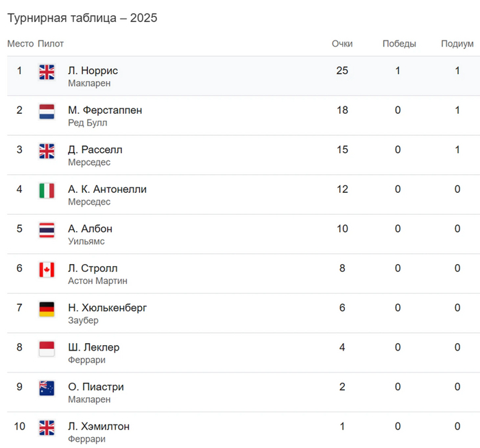Click the Победы column header
480x448 pixels.
pos(399,44)
